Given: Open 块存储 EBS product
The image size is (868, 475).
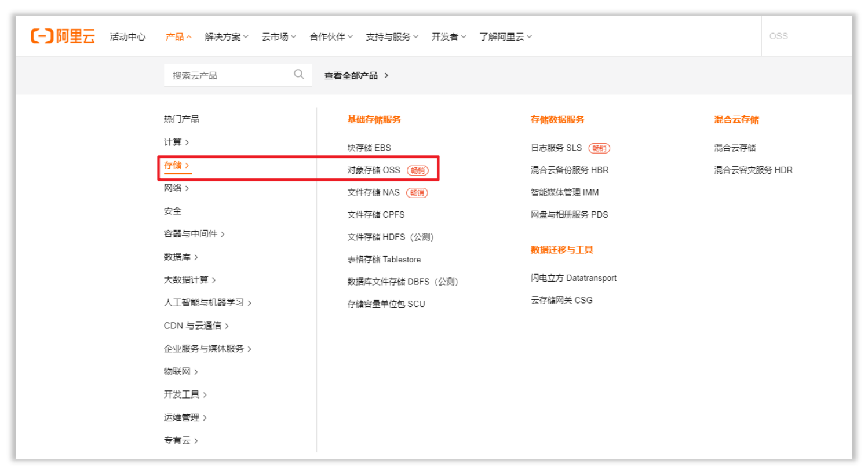Looking at the screenshot, I should pyautogui.click(x=369, y=148).
